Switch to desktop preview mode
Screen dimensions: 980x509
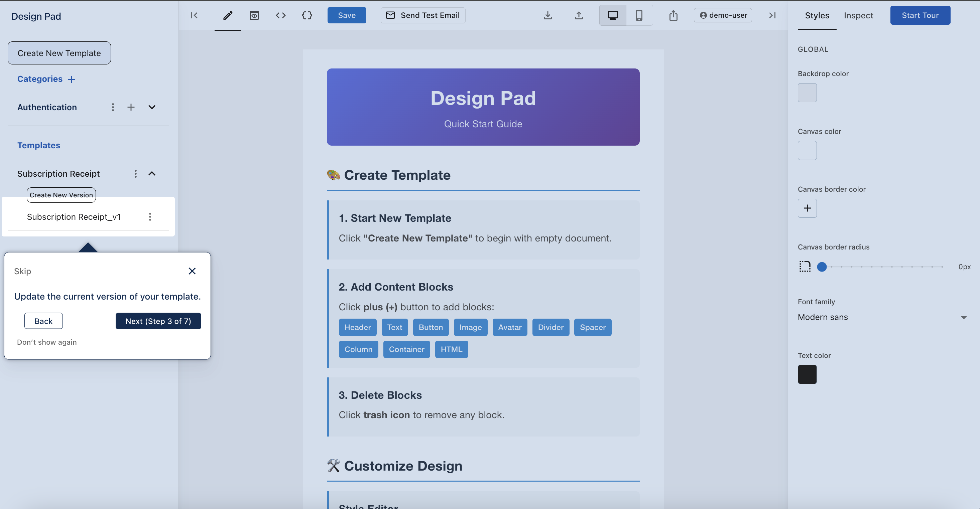click(x=612, y=15)
